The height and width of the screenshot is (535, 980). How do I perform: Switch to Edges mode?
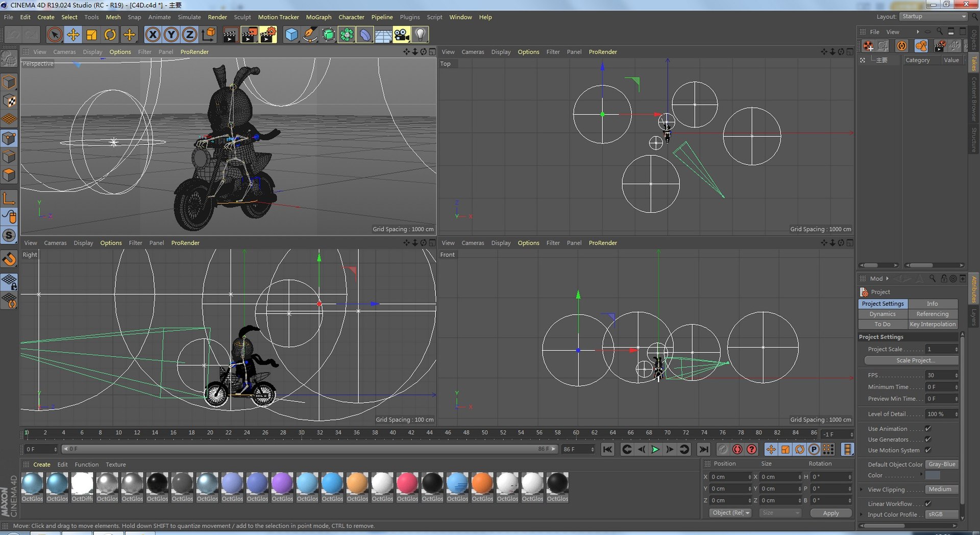pos(9,157)
